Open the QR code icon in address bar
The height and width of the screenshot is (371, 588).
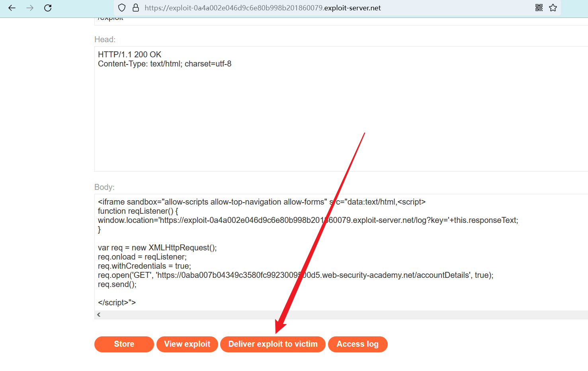pos(539,8)
